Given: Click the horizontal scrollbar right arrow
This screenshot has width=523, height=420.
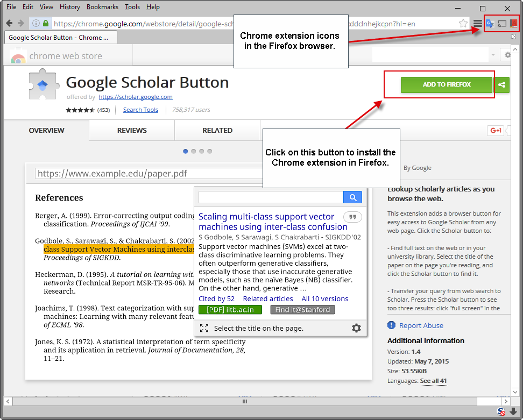Looking at the screenshot, I should (506, 401).
